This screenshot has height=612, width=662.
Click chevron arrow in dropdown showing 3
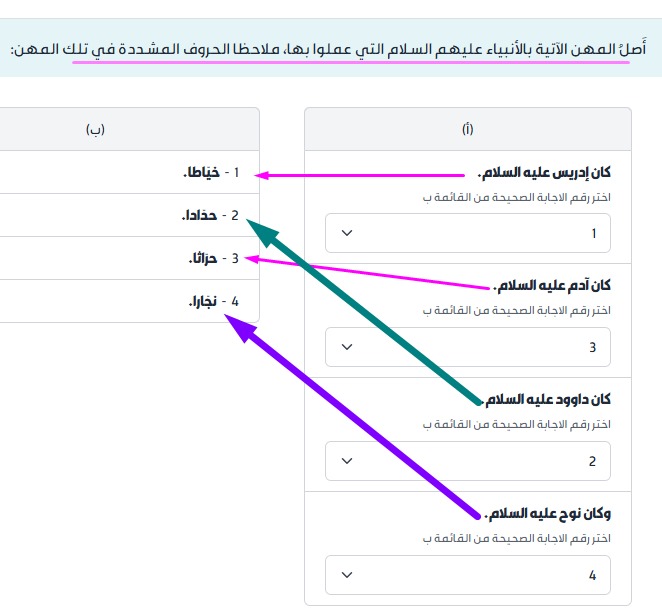[x=347, y=347]
